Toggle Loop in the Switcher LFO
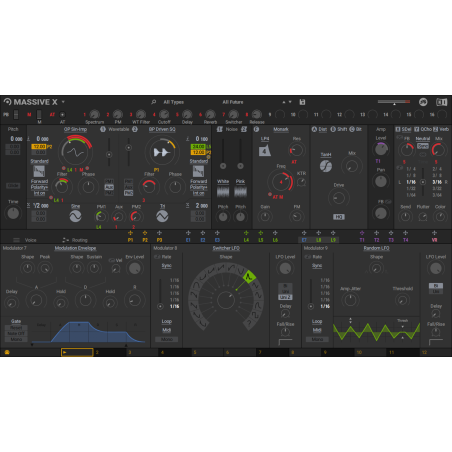 coord(167,322)
